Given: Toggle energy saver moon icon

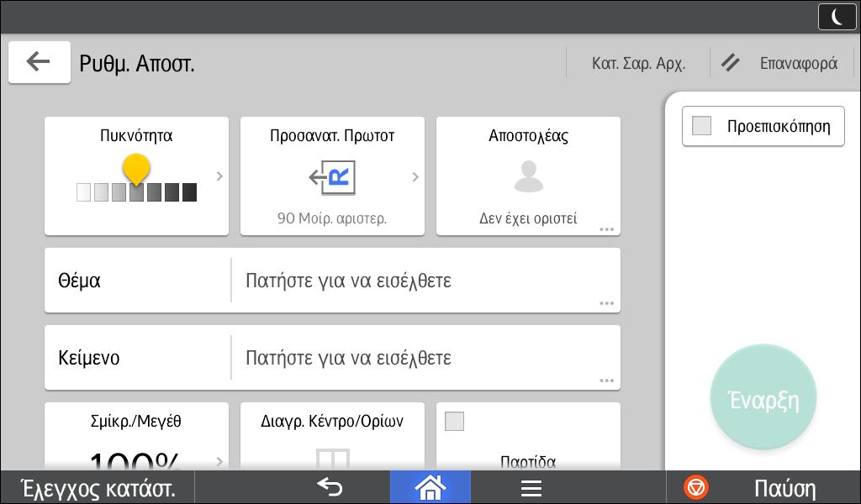Looking at the screenshot, I should (837, 17).
